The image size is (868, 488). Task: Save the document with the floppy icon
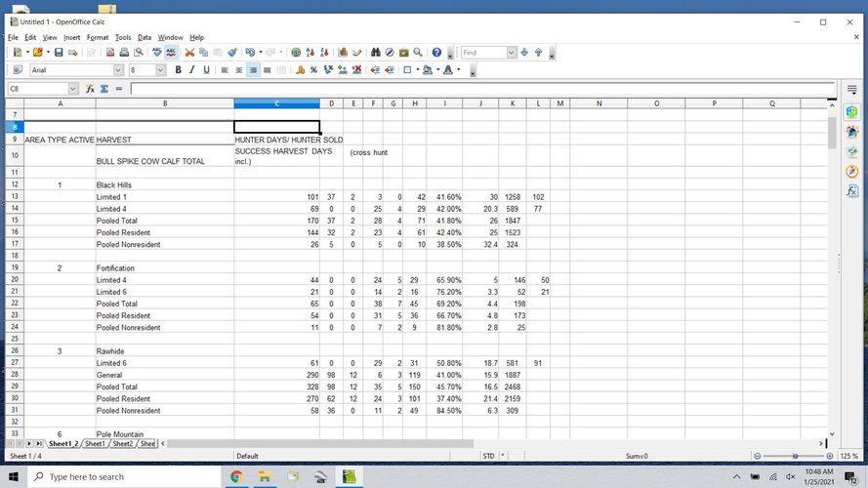click(59, 52)
